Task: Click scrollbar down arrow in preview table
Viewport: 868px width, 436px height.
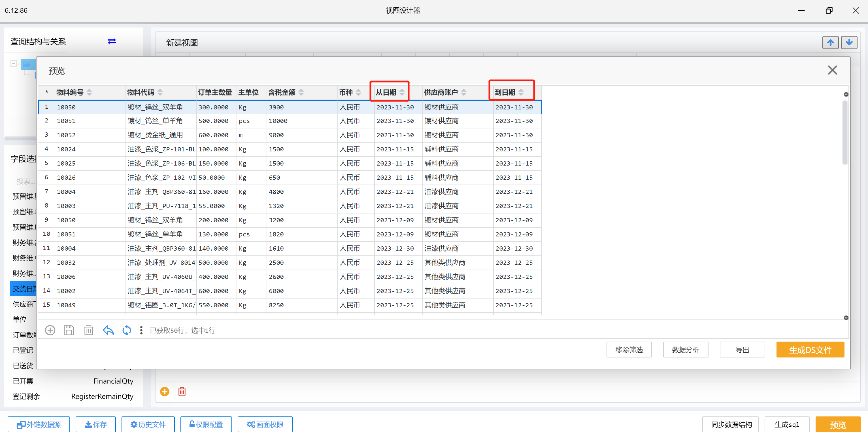Action: pyautogui.click(x=846, y=318)
